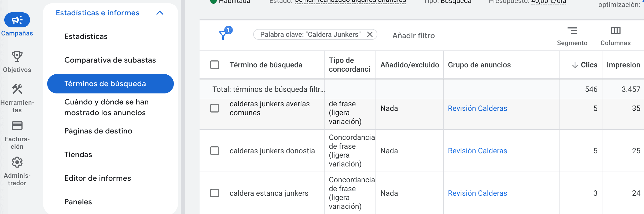The image size is (644, 214).
Task: Open the Segmento icon
Action: point(572,31)
